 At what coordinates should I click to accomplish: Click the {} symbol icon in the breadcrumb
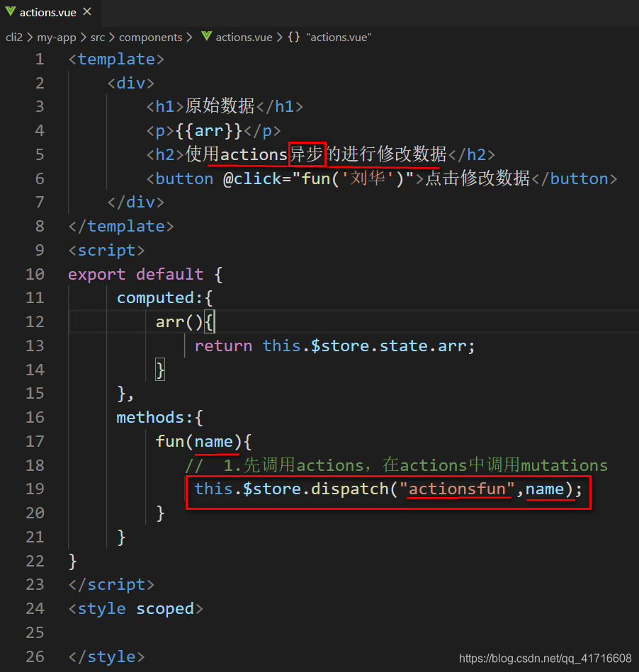tap(293, 37)
